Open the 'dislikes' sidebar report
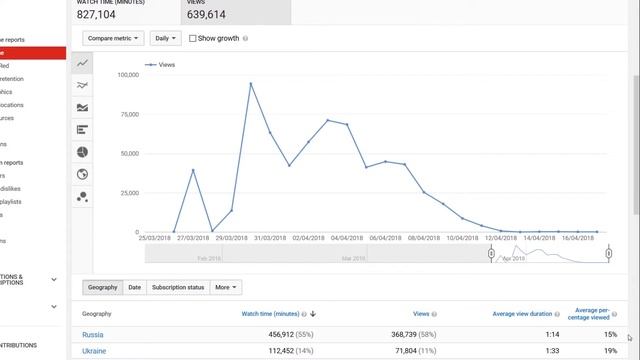640x360 pixels. pos(10,189)
